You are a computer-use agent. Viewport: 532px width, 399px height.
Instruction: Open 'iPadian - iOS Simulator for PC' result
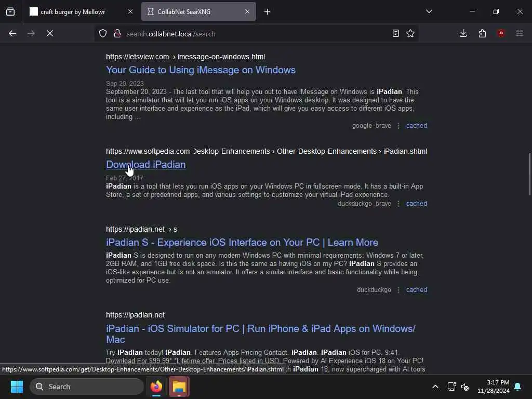point(261,334)
